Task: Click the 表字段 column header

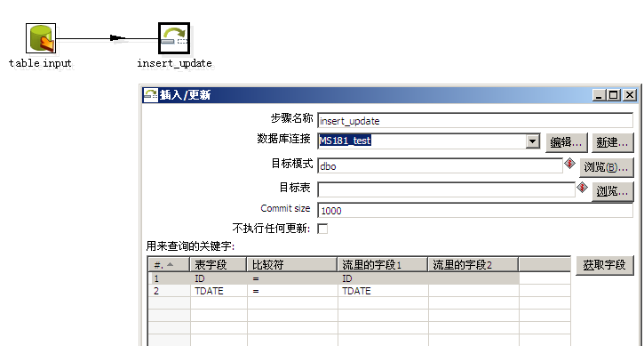Action: (219, 265)
